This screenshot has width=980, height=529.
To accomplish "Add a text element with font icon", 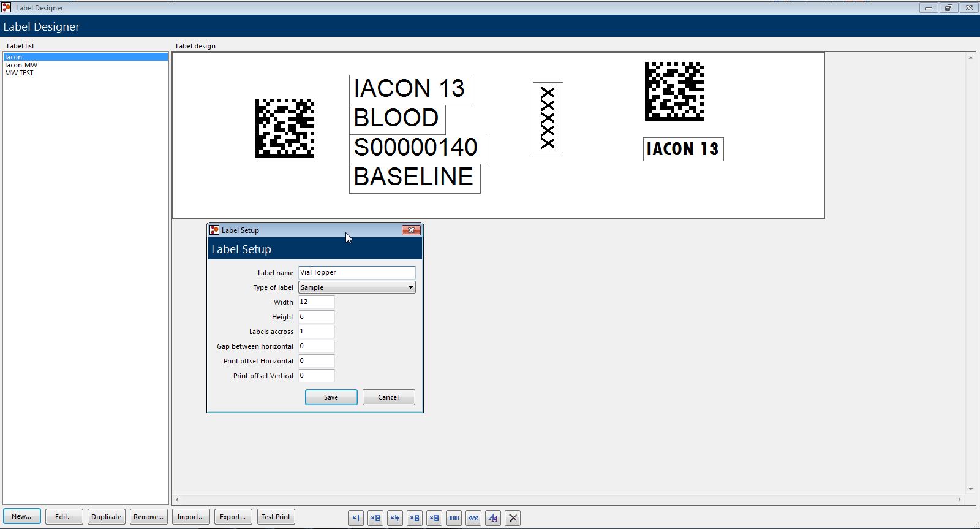I will coord(493,518).
